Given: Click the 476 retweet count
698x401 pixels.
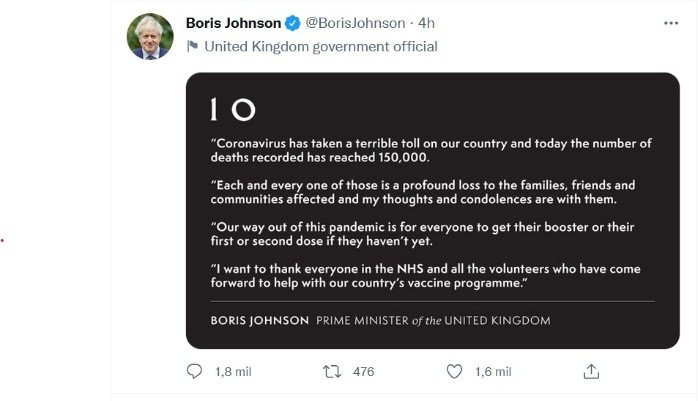Looking at the screenshot, I should (364, 371).
